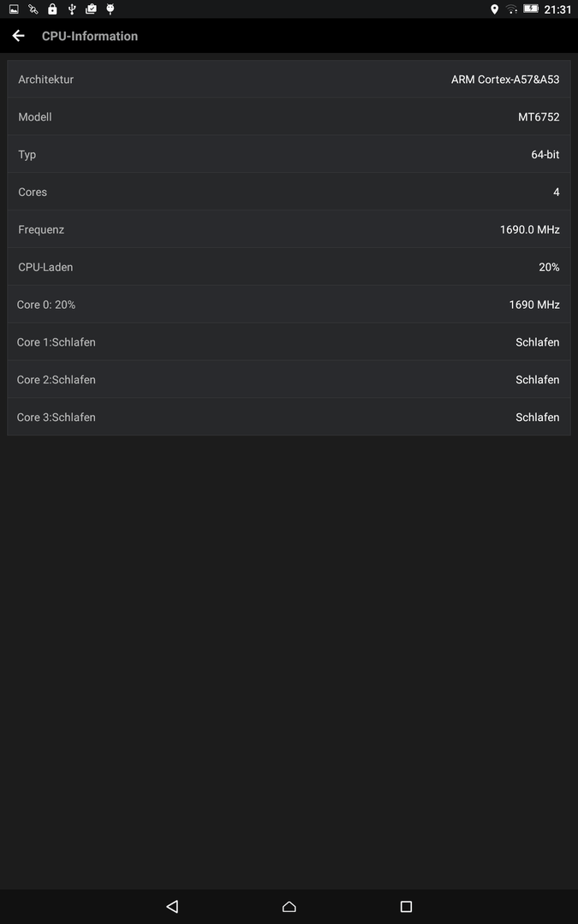Image resolution: width=578 pixels, height=924 pixels.
Task: Tap the Core 2:Schlafen row
Action: [289, 380]
